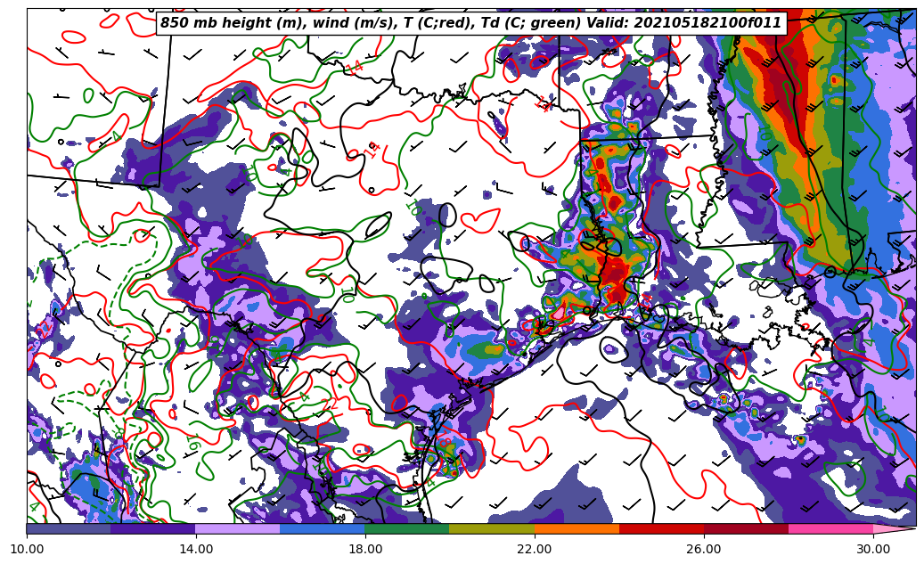
Task: Click the plot title text at top
Action: click(470, 23)
